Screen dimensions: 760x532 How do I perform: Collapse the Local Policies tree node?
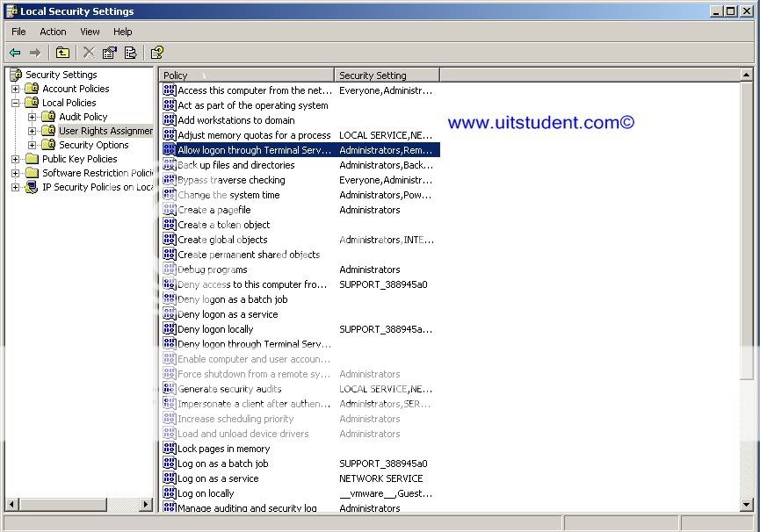[15, 103]
